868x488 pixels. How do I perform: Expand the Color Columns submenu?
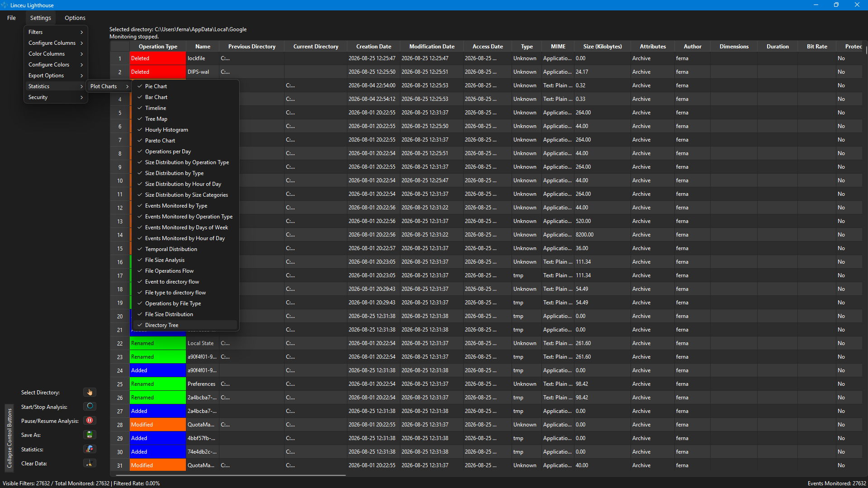tap(56, 54)
